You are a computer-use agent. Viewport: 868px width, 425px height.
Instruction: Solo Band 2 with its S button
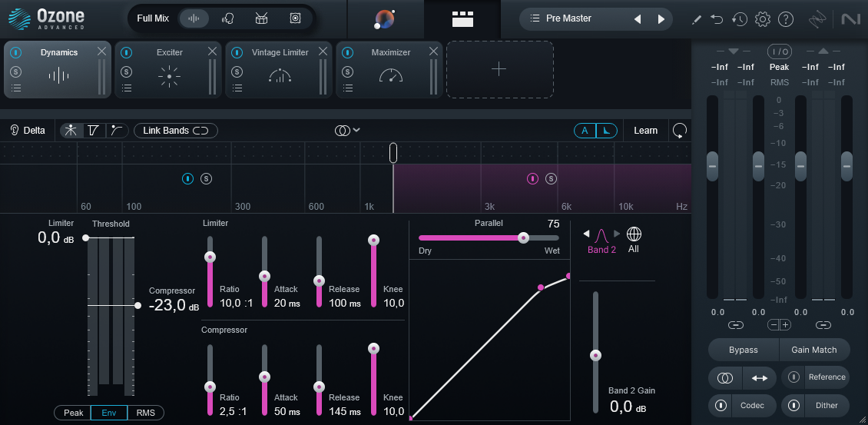551,178
